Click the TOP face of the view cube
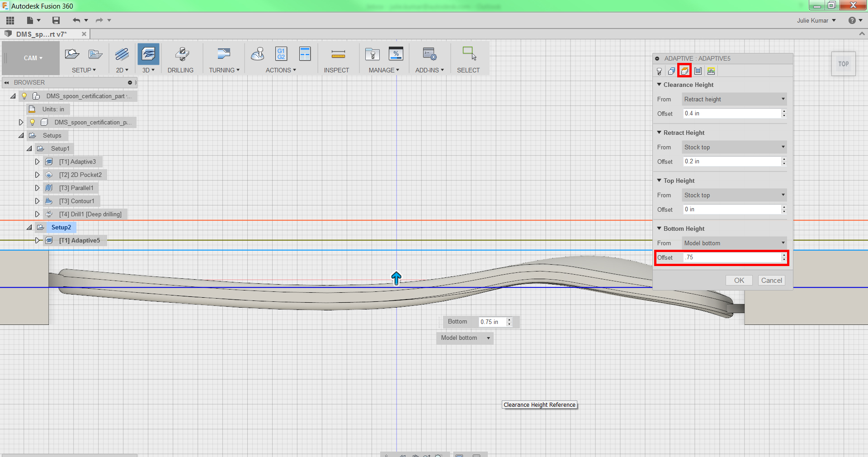Viewport: 868px width, 457px height. [x=844, y=64]
